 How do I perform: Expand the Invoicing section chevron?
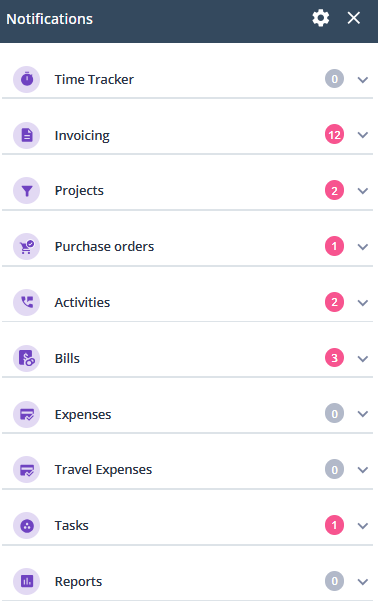pyautogui.click(x=363, y=135)
